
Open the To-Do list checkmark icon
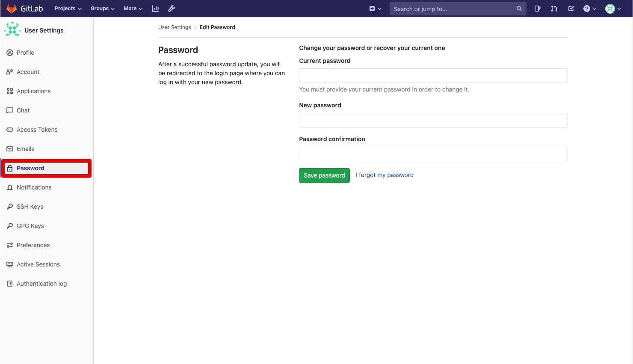coord(571,9)
